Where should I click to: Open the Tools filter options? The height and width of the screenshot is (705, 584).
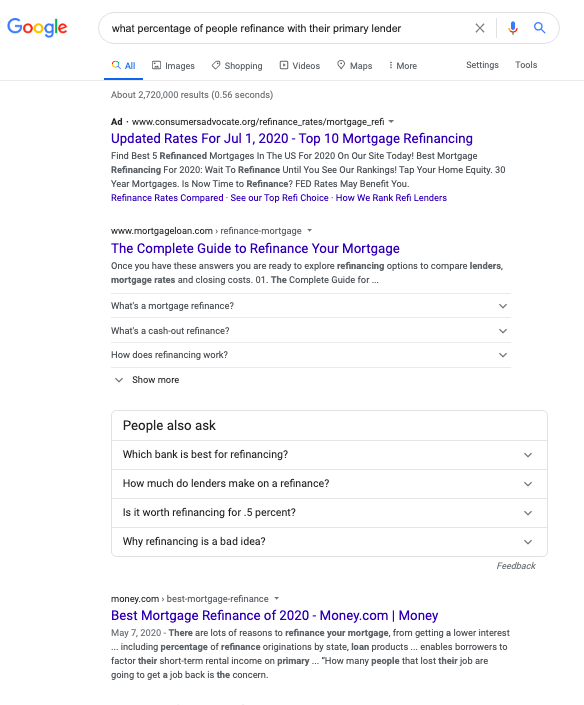click(526, 65)
